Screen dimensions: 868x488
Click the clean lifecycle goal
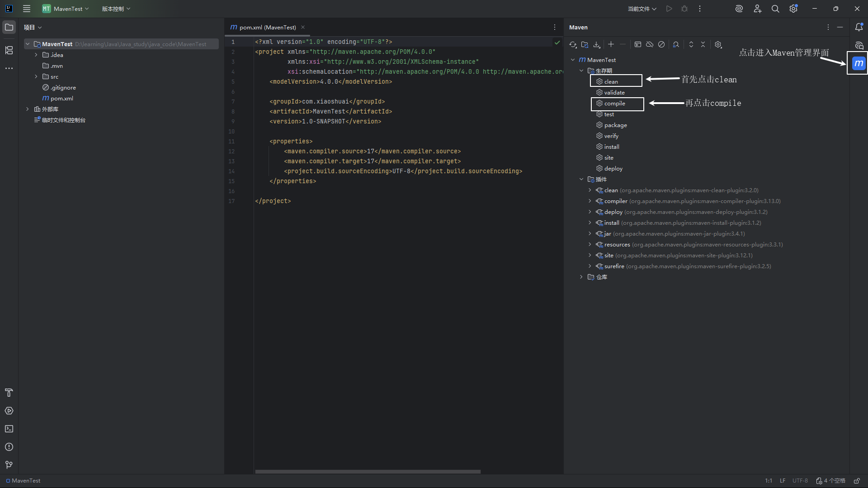pos(611,82)
